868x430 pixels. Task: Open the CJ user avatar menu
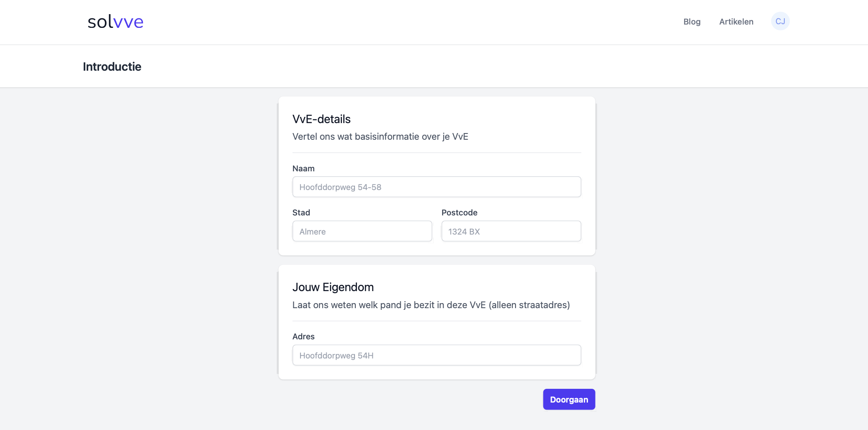tap(780, 21)
